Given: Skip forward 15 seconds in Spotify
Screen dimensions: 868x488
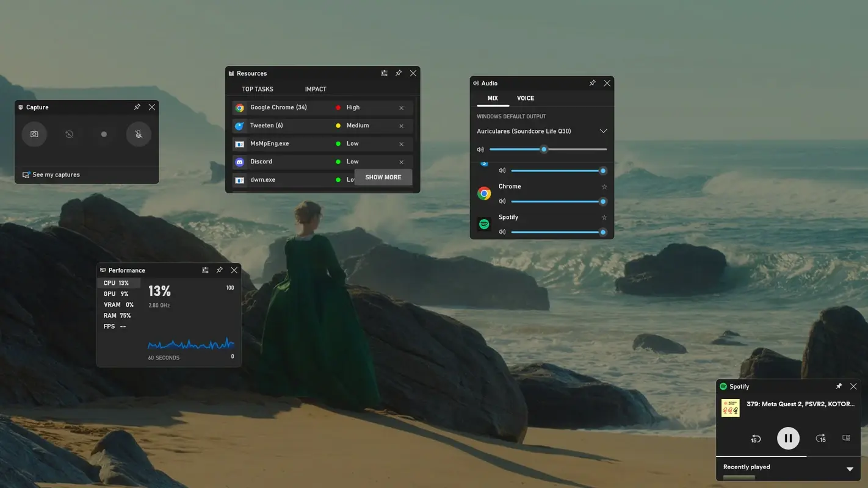Looking at the screenshot, I should coord(820,438).
